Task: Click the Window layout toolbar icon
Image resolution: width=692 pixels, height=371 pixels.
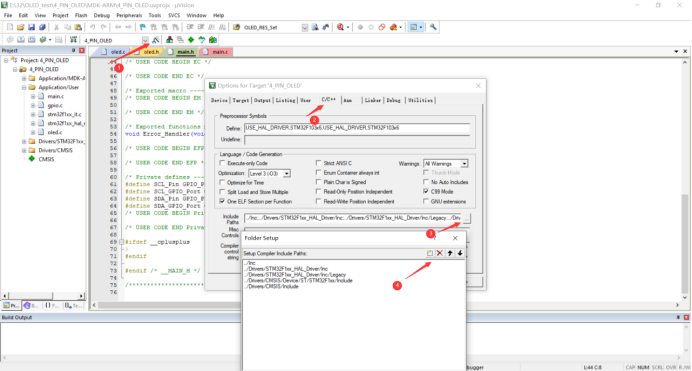Action: coord(414,27)
